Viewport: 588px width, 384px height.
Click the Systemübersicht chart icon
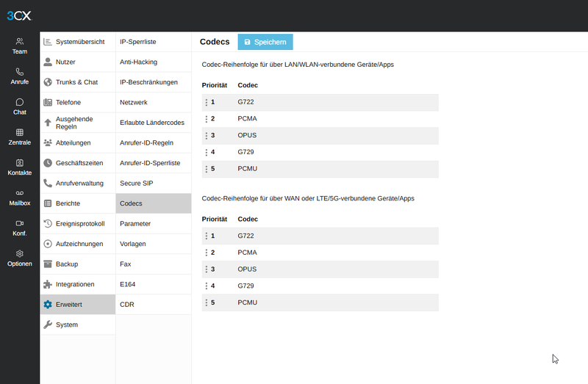[48, 42]
